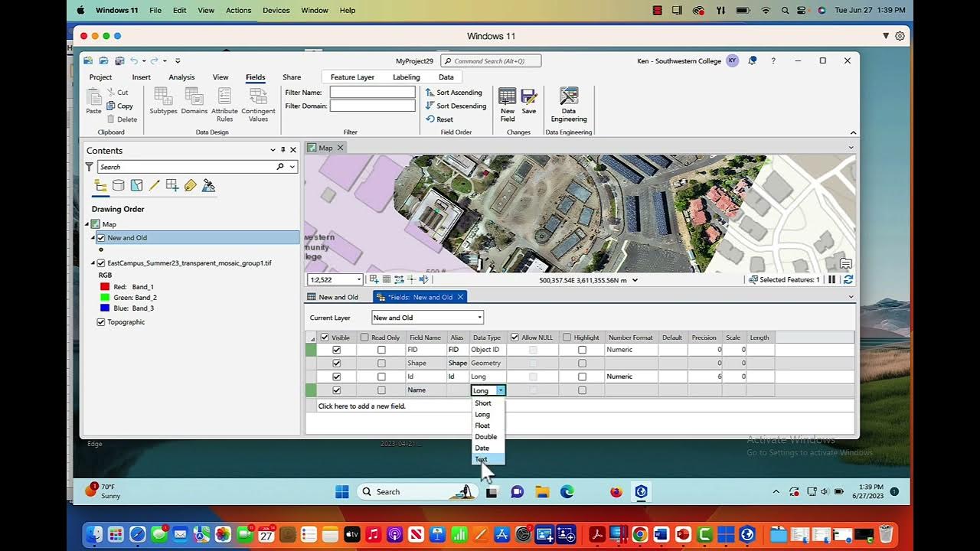Open the Subtypes view

[x=163, y=101]
